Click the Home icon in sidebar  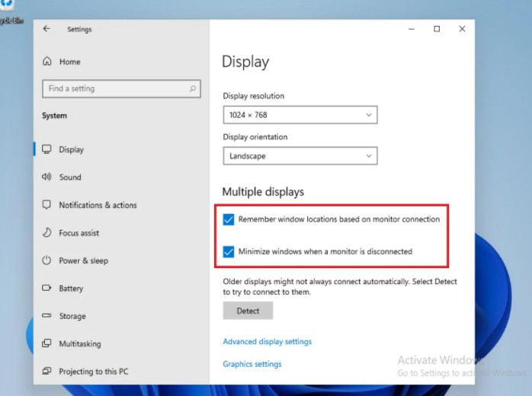47,62
